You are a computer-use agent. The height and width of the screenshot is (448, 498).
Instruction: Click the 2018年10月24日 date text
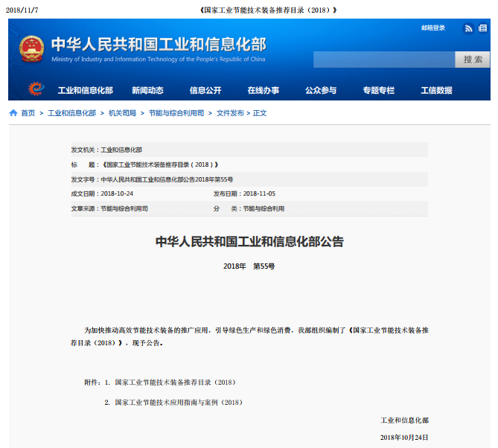[x=404, y=438]
